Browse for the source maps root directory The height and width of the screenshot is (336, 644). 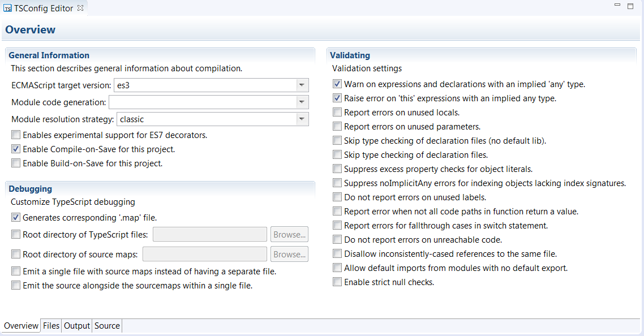tap(289, 253)
